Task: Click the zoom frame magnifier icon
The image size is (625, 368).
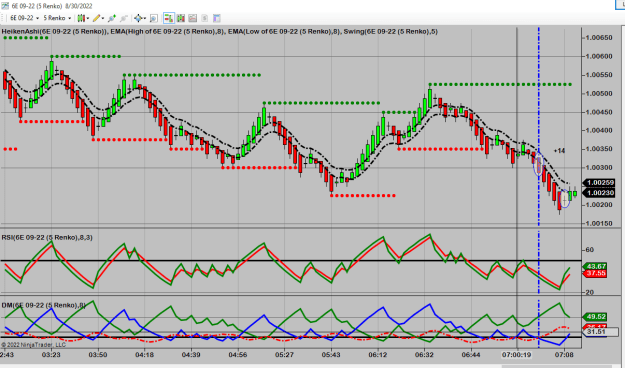Action: 153,18
